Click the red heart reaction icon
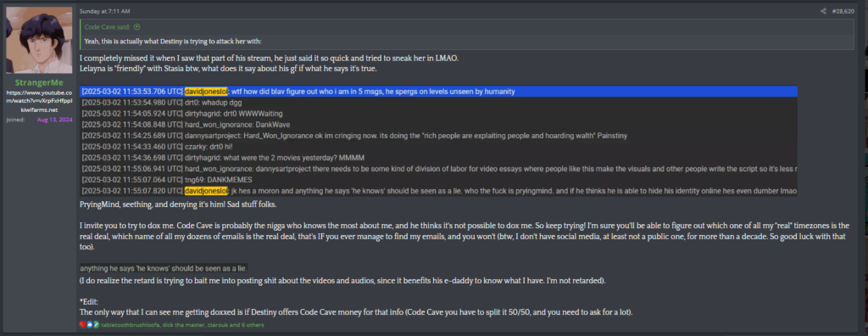868x336 pixels. (82, 325)
